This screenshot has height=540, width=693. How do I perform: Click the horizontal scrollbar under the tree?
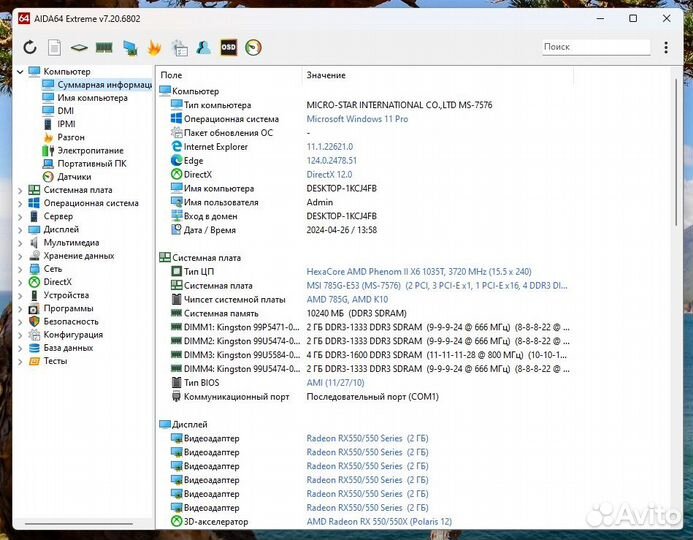pyautogui.click(x=79, y=524)
